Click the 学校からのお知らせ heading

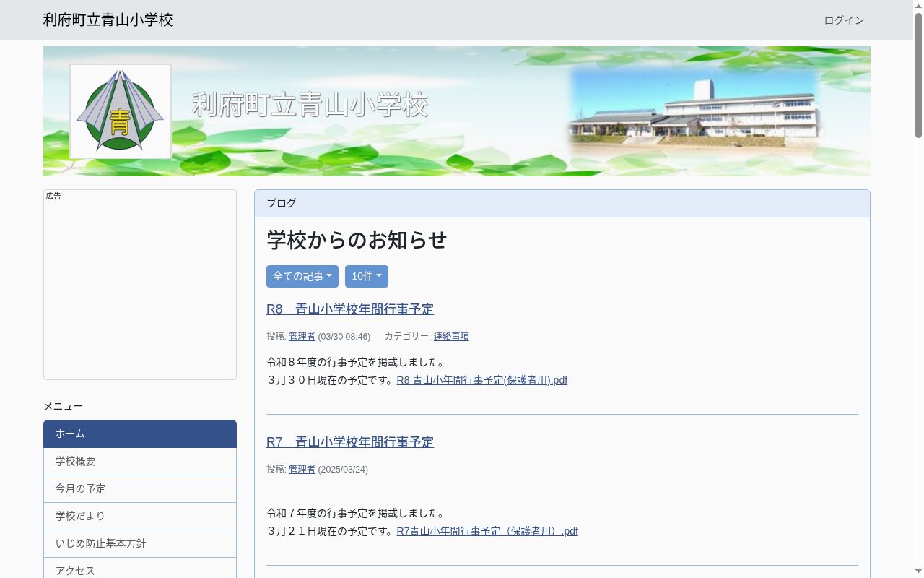pyautogui.click(x=357, y=240)
